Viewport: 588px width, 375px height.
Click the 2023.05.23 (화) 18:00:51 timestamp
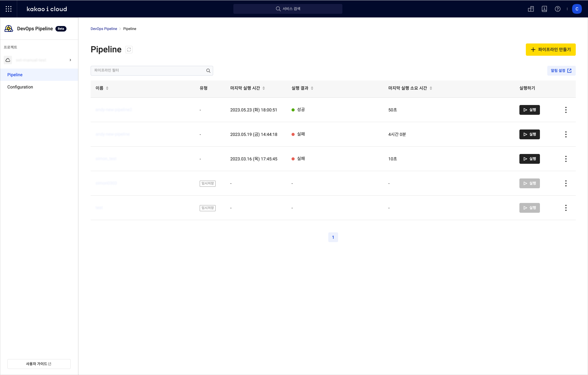[x=254, y=110]
